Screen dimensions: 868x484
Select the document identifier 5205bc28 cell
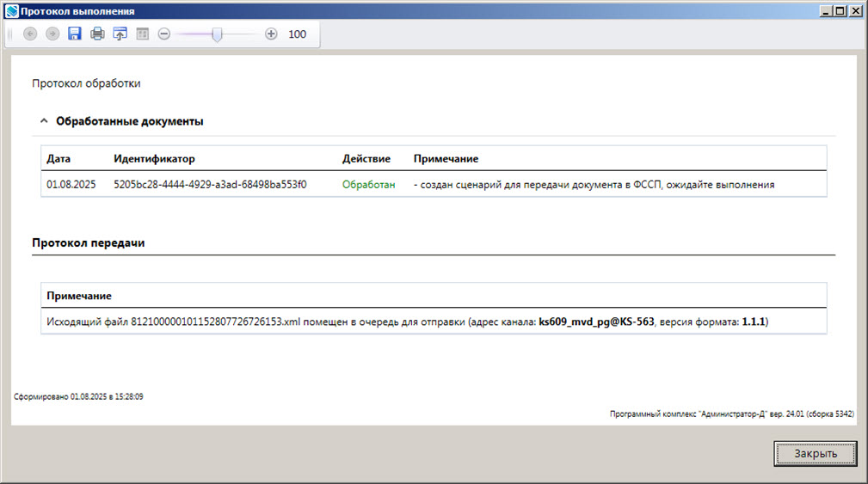210,185
